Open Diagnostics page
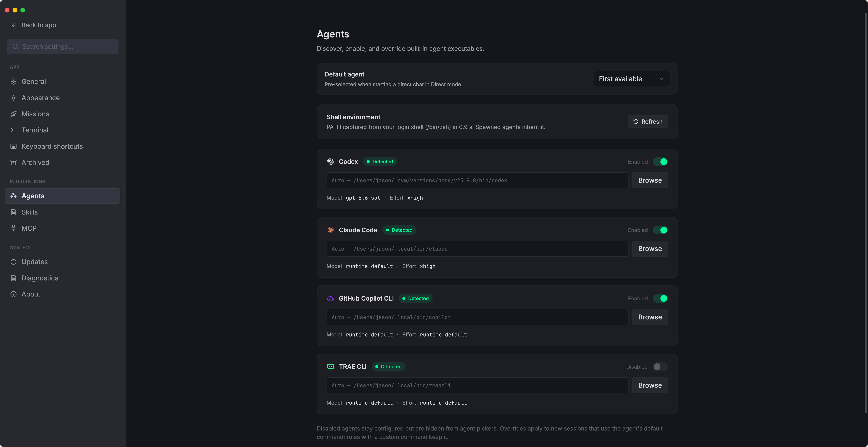The image size is (868, 447). [63, 278]
